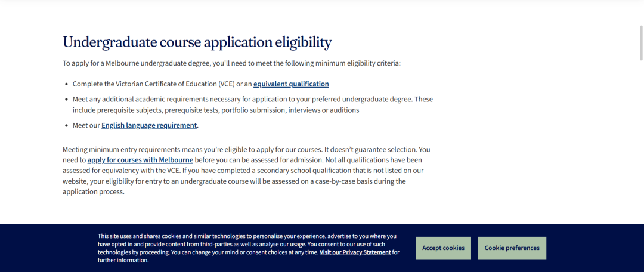
Task: Click the vertical scrollbar thumb
Action: (x=641, y=43)
